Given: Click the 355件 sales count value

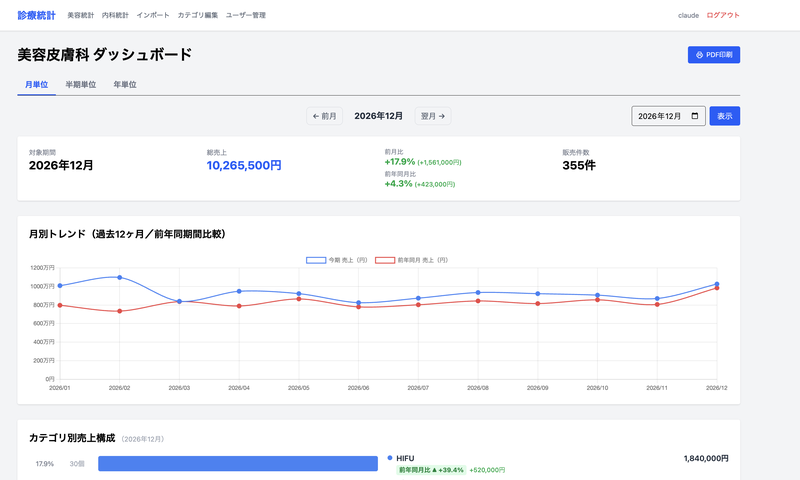Looking at the screenshot, I should [x=579, y=165].
